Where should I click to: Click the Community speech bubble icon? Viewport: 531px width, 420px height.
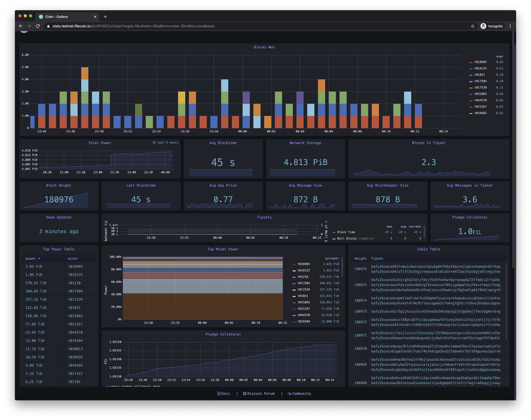pos(289,393)
